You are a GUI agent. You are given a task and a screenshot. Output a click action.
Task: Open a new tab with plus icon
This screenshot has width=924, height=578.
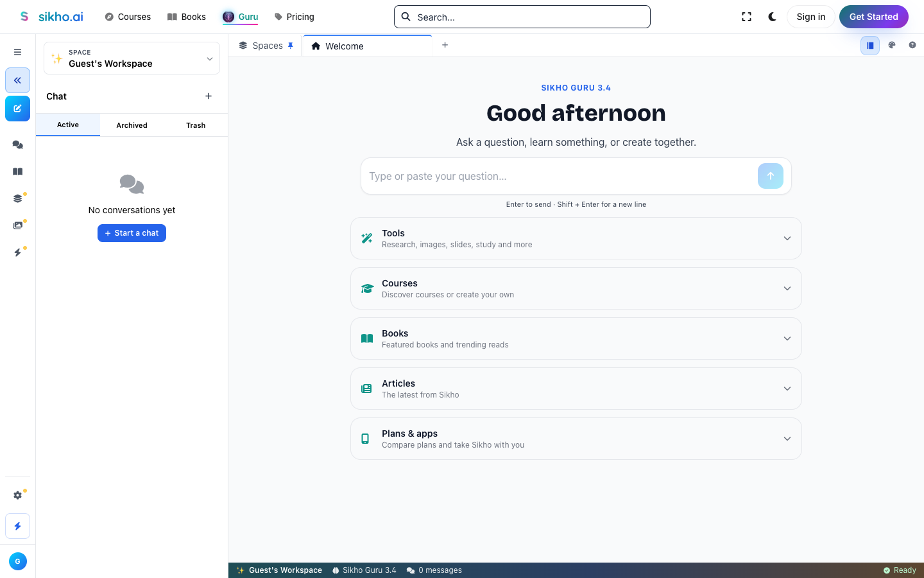[445, 45]
